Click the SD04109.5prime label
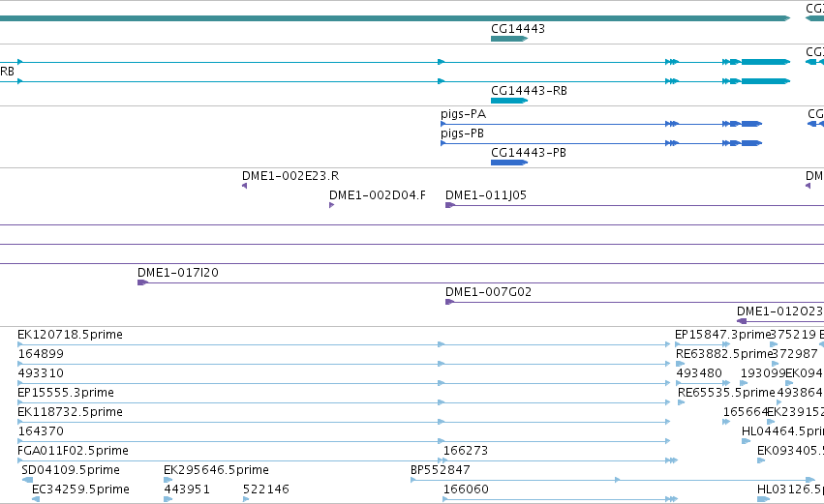824x504 pixels. click(71, 470)
